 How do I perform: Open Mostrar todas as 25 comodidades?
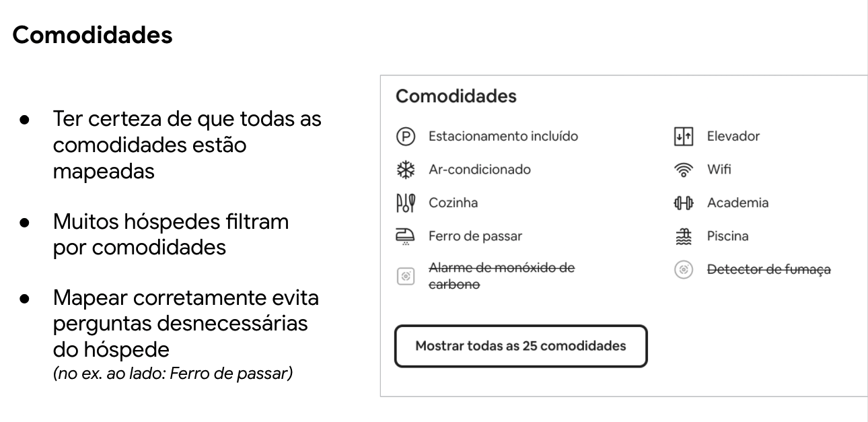click(520, 347)
